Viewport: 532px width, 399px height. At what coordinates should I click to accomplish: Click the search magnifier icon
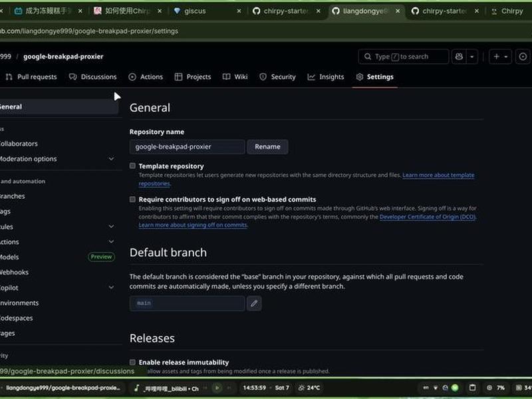point(368,57)
